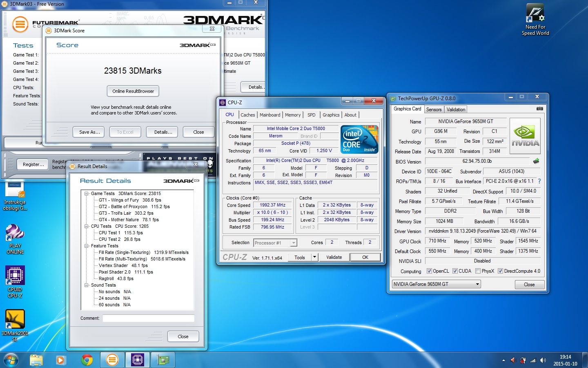Switch to 3DMark03 in the taskbar
Screen dimensions: 588x368
point(112,360)
